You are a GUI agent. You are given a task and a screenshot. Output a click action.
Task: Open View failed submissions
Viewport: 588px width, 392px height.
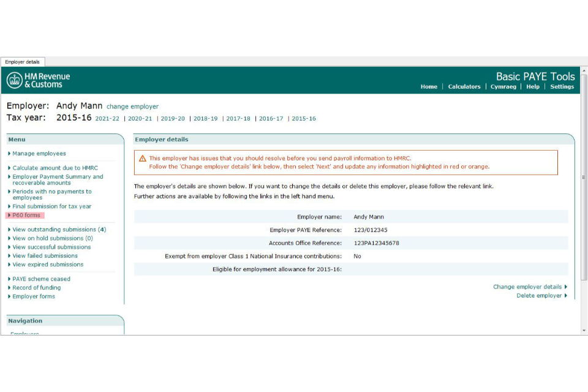(x=45, y=256)
